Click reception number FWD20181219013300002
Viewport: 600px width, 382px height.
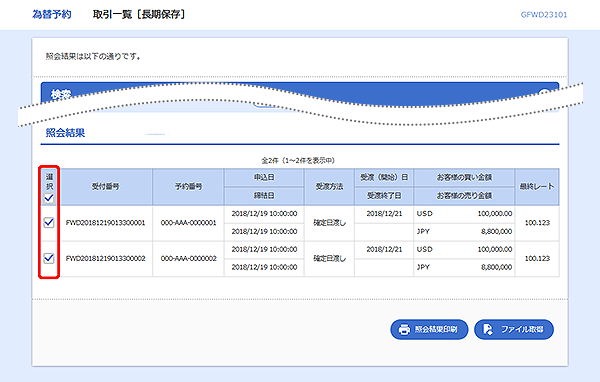pos(106,258)
